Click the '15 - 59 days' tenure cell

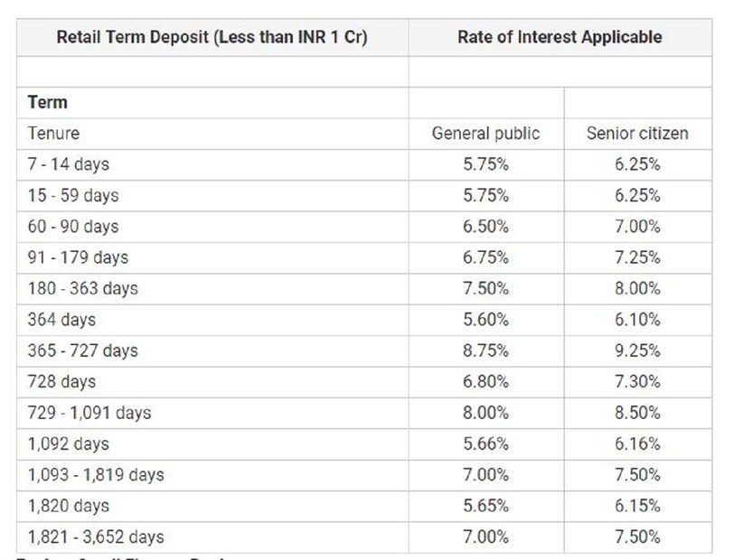coord(72,195)
